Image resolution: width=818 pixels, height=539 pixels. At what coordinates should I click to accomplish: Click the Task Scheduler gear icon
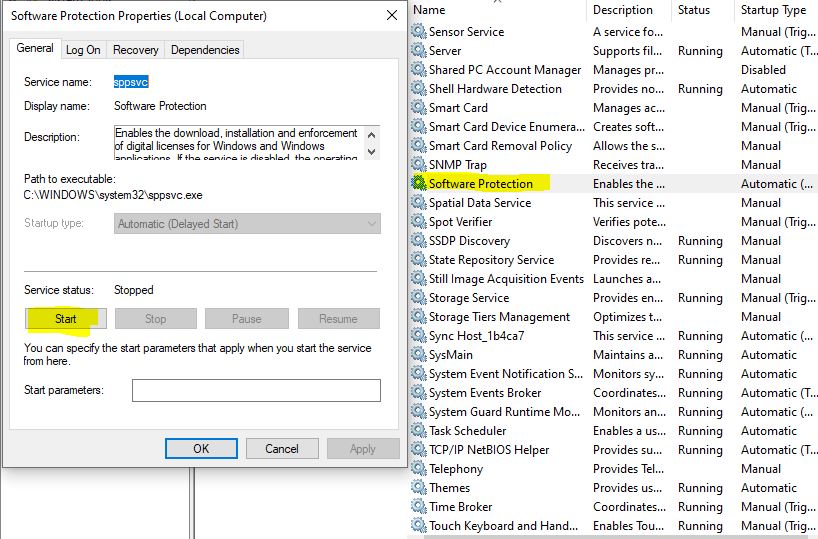[x=419, y=430]
